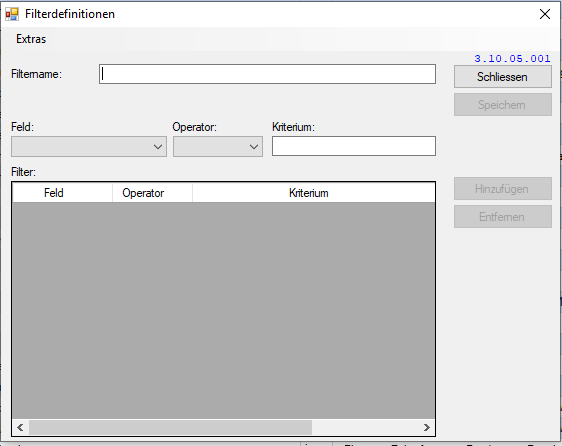
Task: Click the empty gray filter list area
Action: click(224, 310)
